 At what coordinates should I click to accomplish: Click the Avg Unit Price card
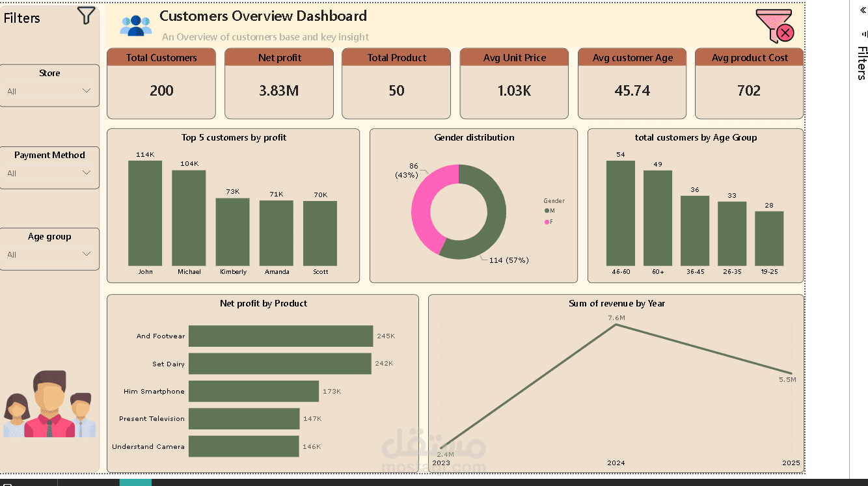514,83
